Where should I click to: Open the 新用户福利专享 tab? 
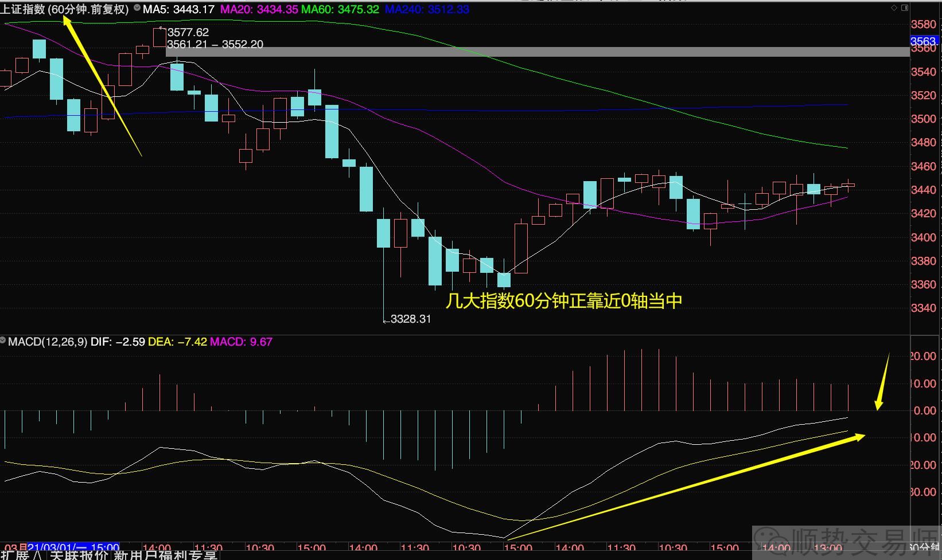pos(165,554)
